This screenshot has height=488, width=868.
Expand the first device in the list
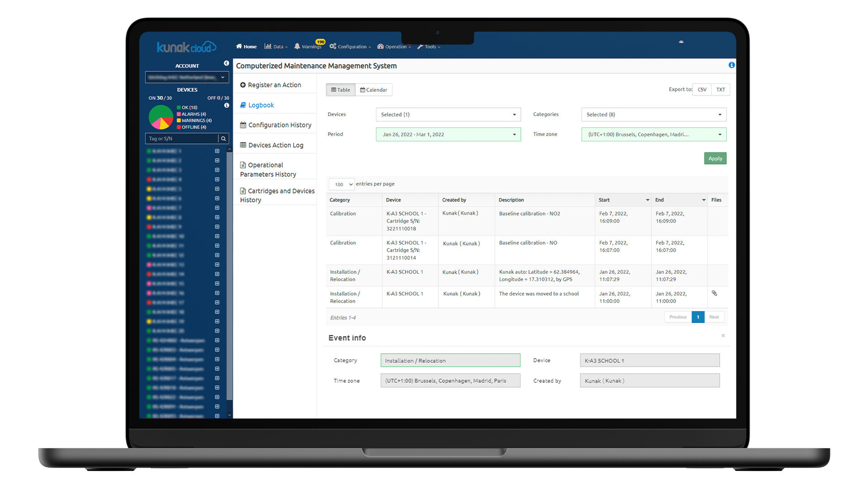tap(217, 151)
